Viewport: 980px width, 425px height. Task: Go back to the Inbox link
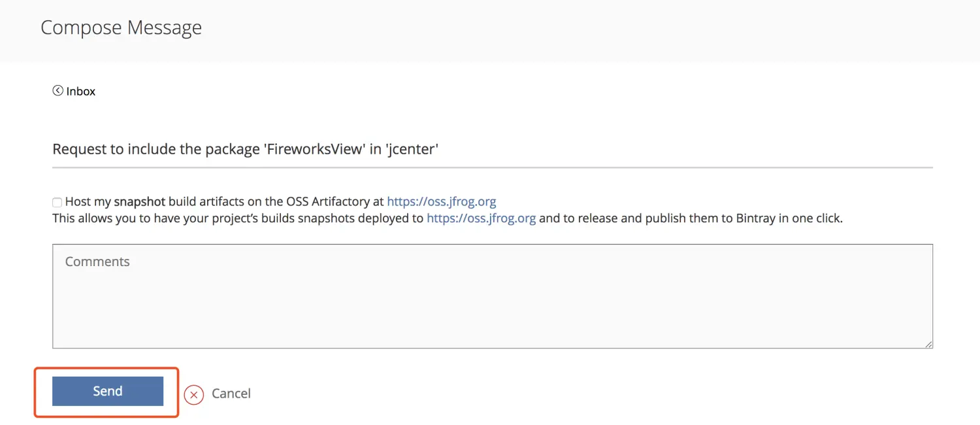click(81, 92)
